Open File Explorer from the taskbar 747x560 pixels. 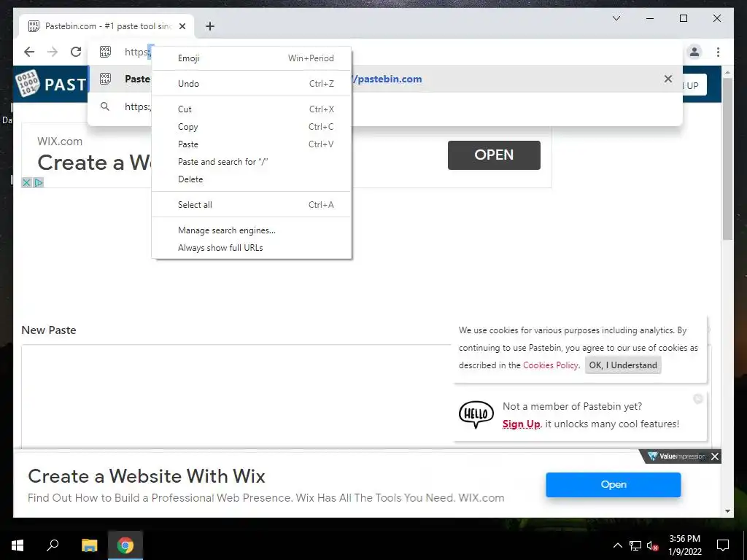89,545
